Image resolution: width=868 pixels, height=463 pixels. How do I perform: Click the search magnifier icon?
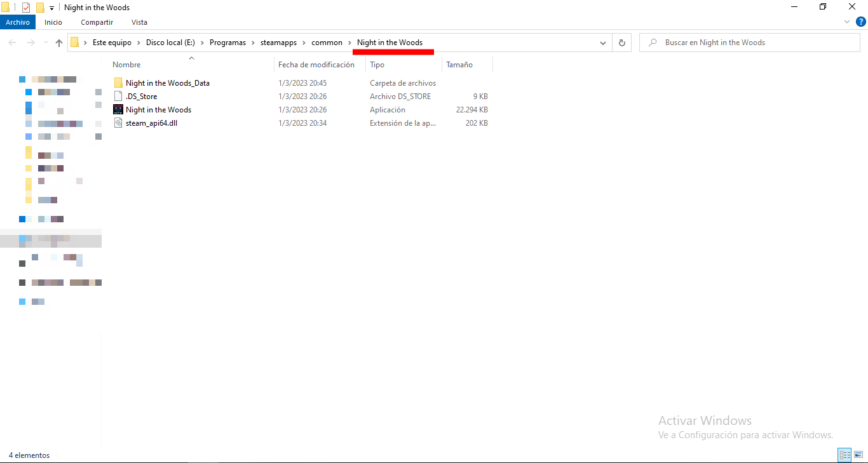click(x=652, y=43)
